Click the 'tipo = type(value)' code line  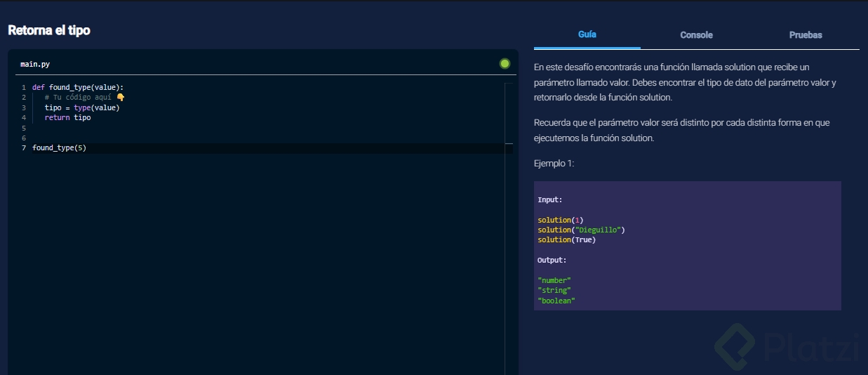(82, 107)
